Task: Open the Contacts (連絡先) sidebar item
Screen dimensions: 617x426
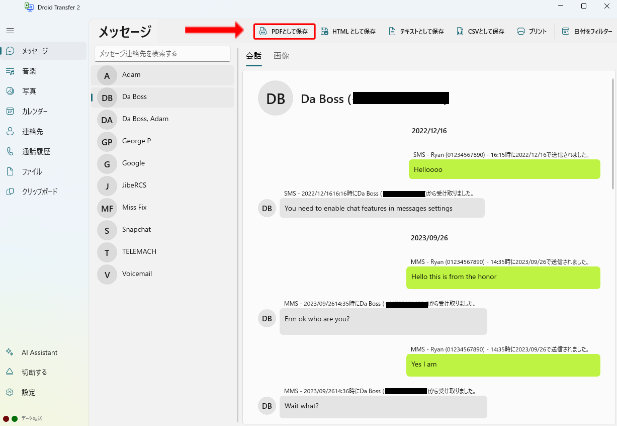Action: (43, 131)
